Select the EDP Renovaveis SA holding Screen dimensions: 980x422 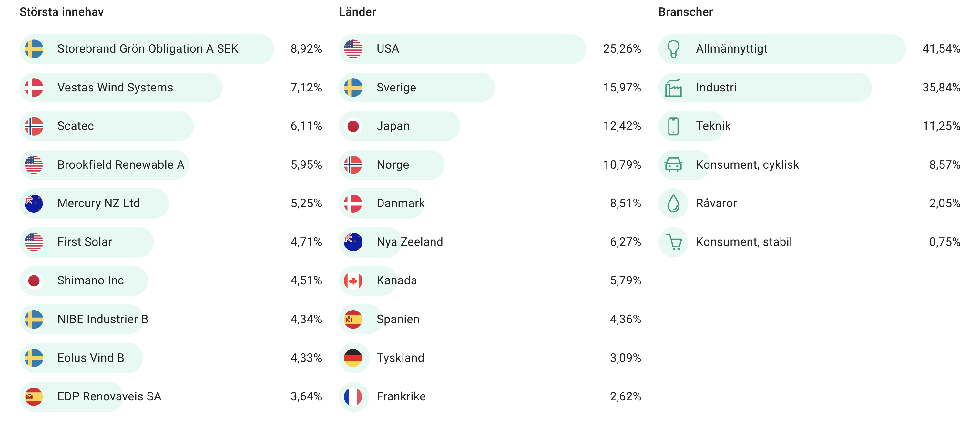pos(109,396)
